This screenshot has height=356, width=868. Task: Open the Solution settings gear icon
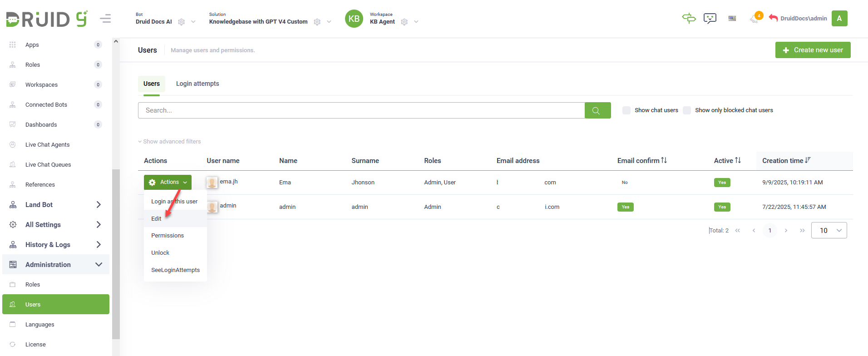coord(317,22)
